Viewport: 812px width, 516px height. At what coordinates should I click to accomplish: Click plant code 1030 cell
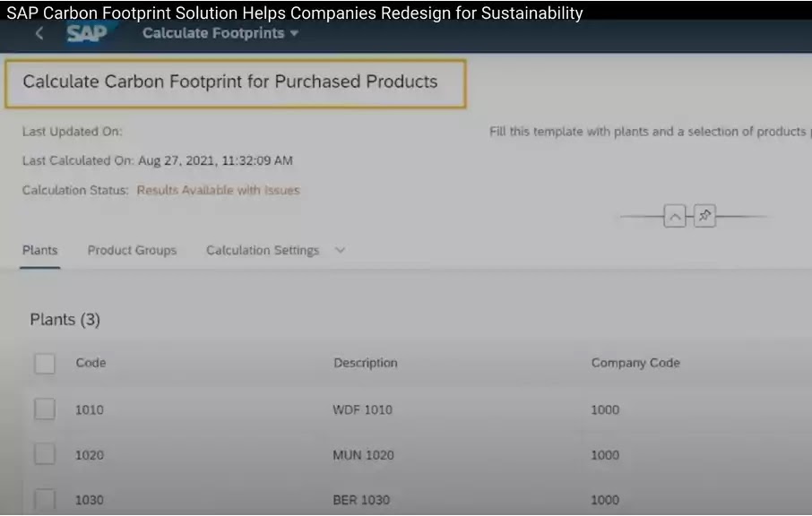point(90,500)
